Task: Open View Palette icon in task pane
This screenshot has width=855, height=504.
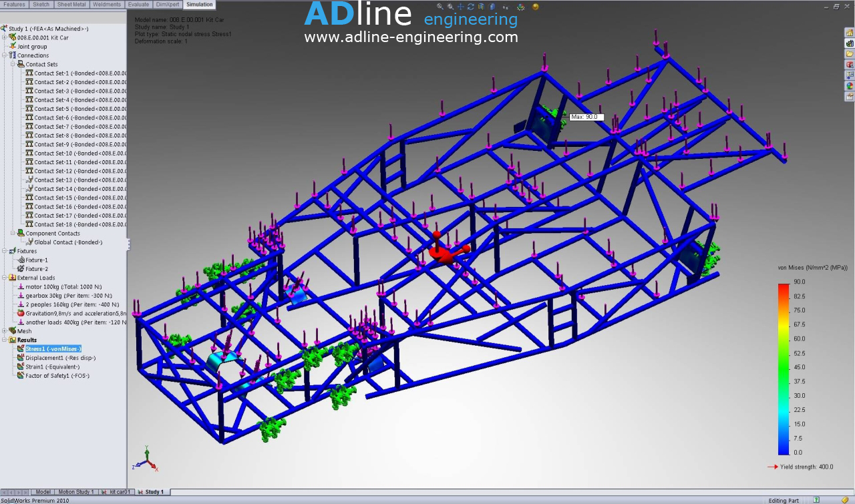Action: coord(850,75)
